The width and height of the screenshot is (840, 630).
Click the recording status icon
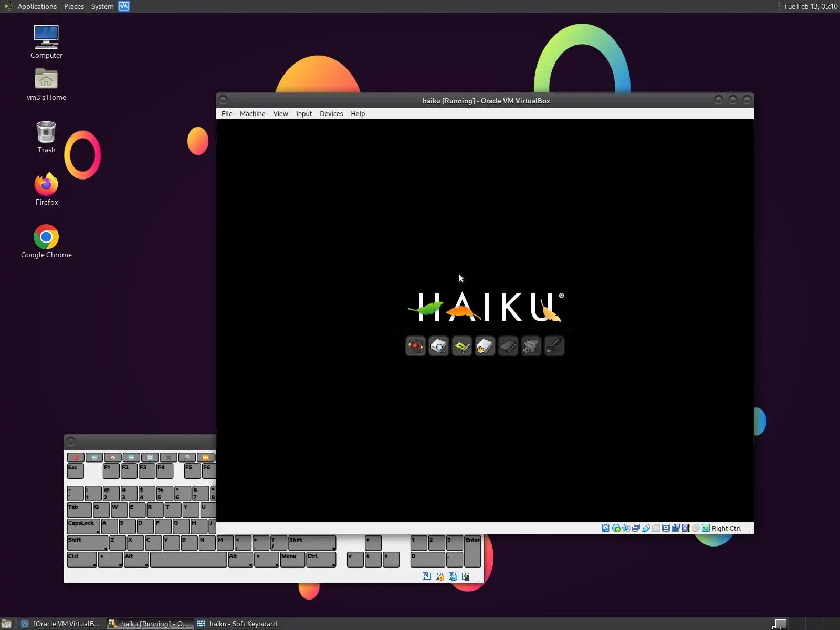[676, 528]
